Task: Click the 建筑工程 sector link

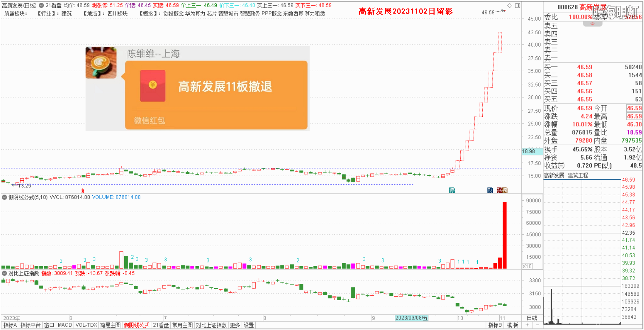Action: click(x=578, y=176)
